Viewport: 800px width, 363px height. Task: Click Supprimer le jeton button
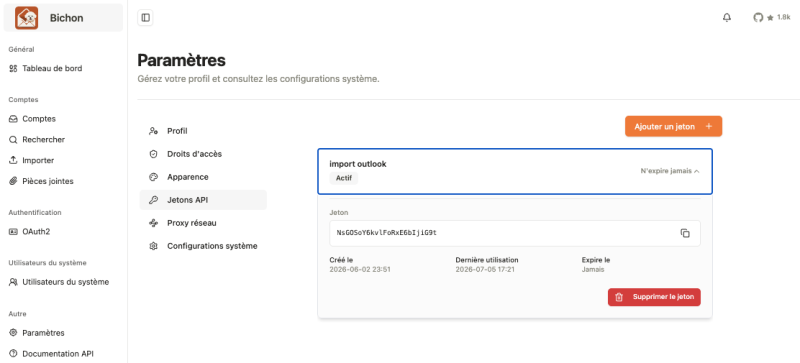654,297
